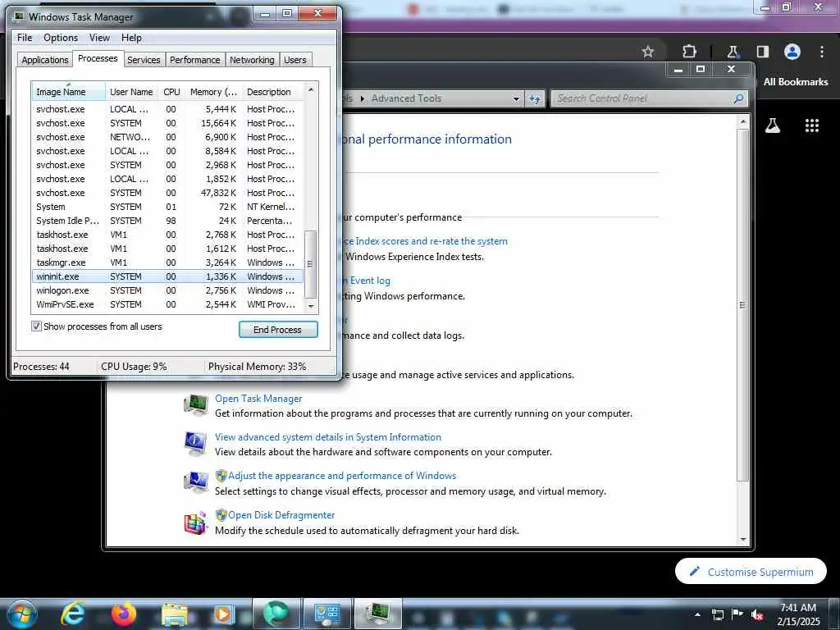
Task: Click the Control Panel address refresh button
Action: tap(535, 98)
